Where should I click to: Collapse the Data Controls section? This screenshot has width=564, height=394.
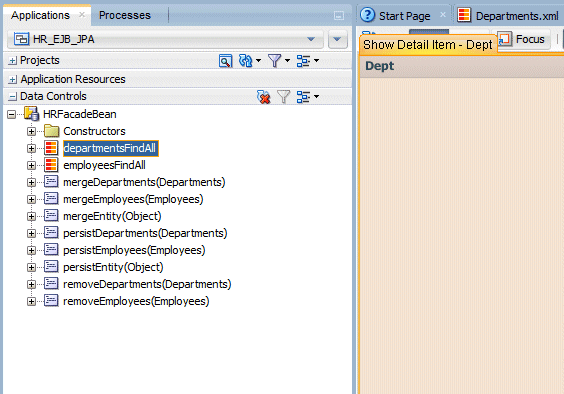(x=12, y=96)
